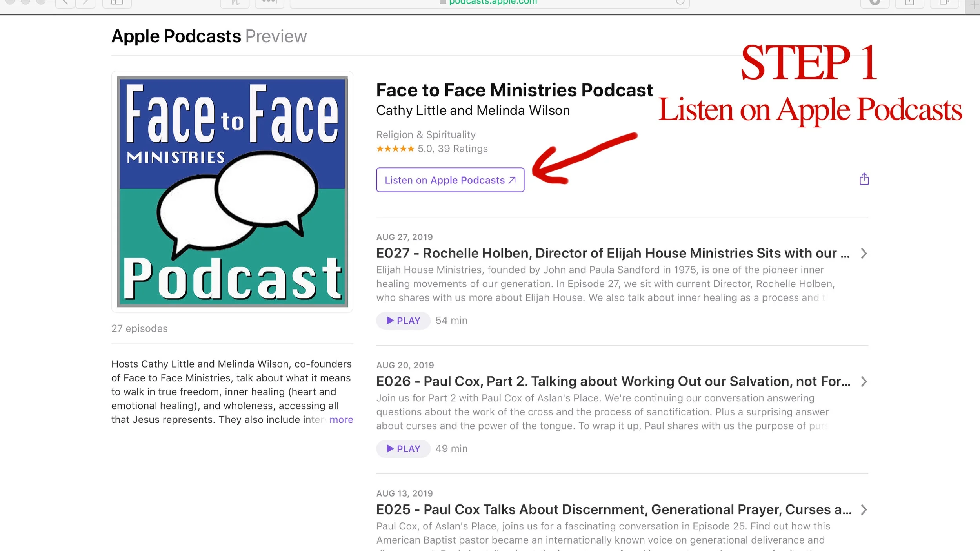The image size is (980, 551).
Task: Click the AUG 20, 2019 date
Action: 405,365
